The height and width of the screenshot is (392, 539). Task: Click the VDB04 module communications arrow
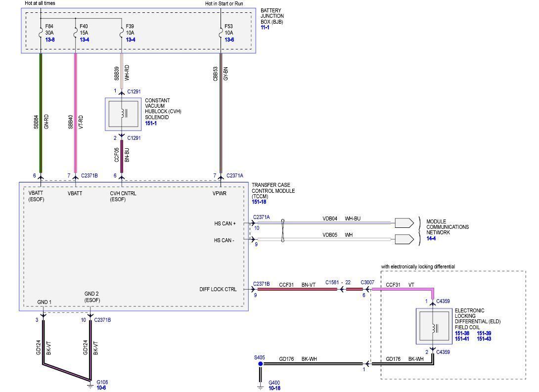tap(403, 222)
